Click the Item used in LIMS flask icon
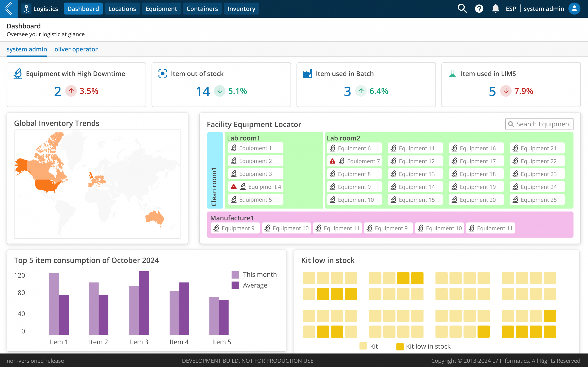 pos(452,73)
